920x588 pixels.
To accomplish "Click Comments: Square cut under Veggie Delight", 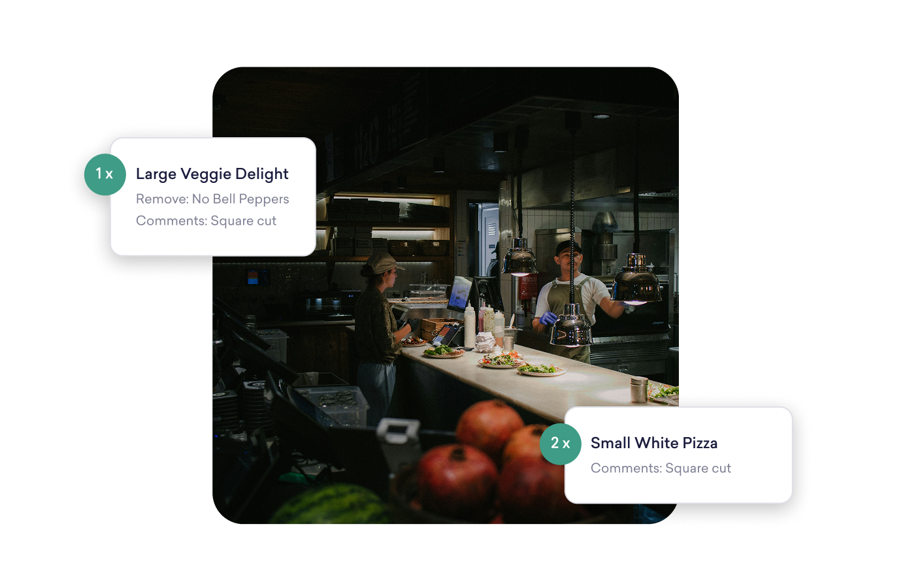I will [x=206, y=221].
